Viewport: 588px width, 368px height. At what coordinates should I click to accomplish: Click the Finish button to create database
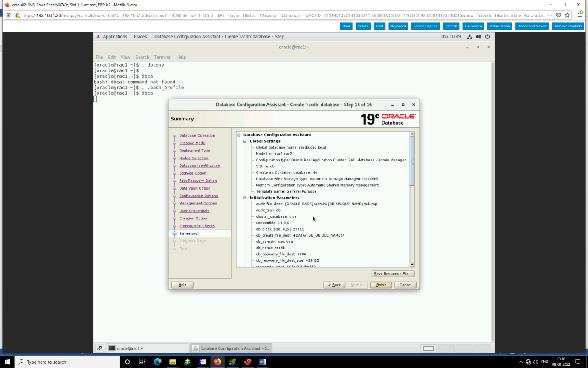pyautogui.click(x=381, y=285)
